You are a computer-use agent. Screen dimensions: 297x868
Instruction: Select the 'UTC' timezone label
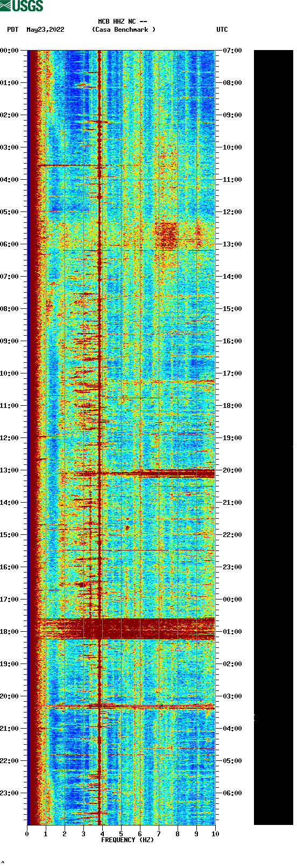click(x=222, y=30)
